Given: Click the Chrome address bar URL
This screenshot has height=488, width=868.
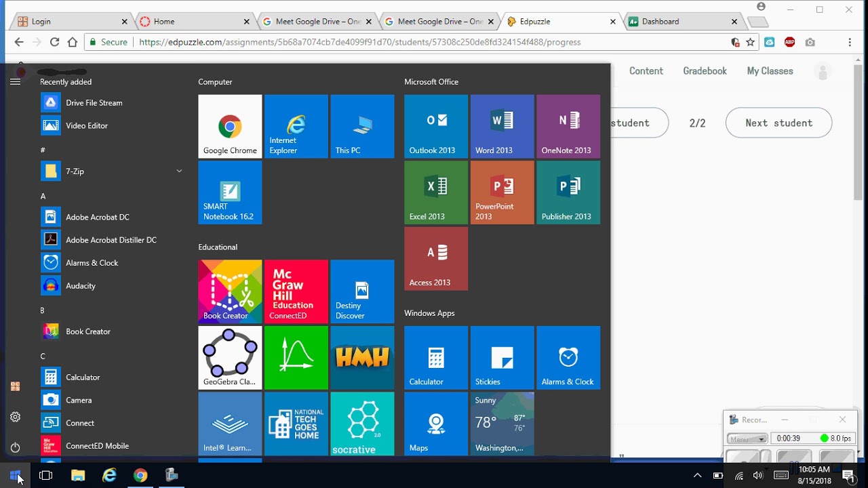Looking at the screenshot, I should coord(359,42).
